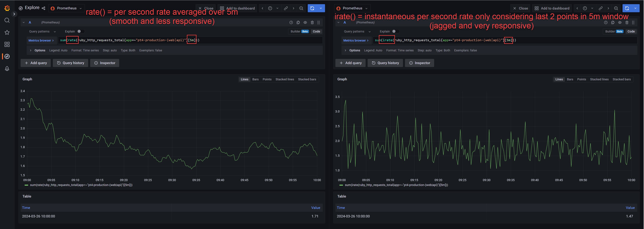Viewport: 644px width, 229px height.
Task: Open the Alerting bell icon in the sidebar
Action: click(x=7, y=68)
